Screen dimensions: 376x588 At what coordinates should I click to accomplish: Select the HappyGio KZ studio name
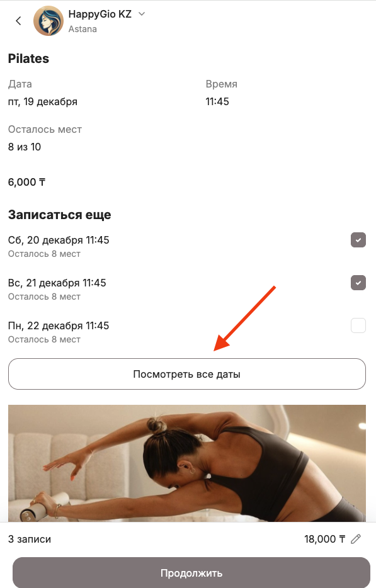click(x=100, y=14)
